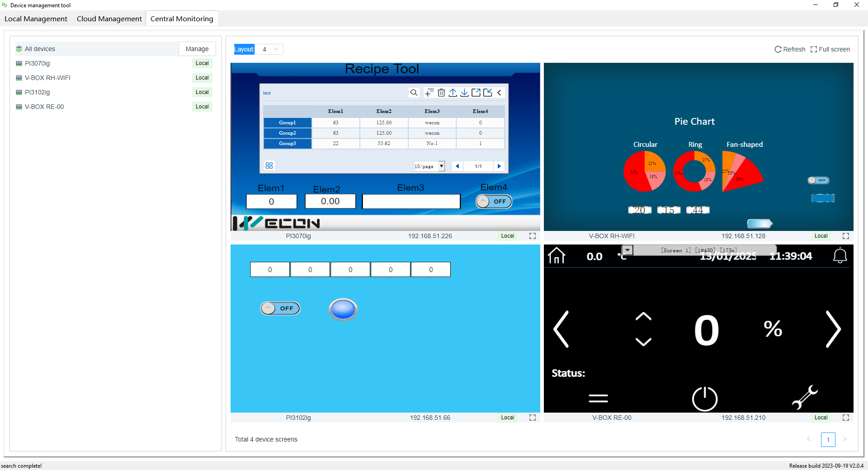This screenshot has width=868, height=470.
Task: Click the blue round button on PI3102ig
Action: (343, 310)
